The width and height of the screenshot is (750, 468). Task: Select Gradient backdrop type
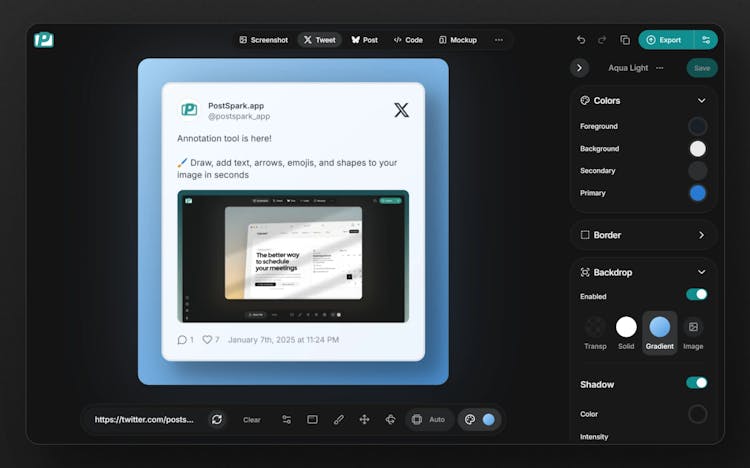(660, 333)
